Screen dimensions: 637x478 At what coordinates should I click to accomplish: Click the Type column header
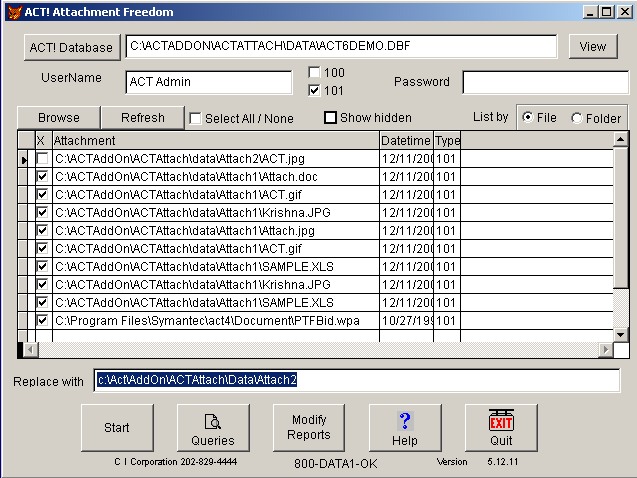(x=447, y=141)
